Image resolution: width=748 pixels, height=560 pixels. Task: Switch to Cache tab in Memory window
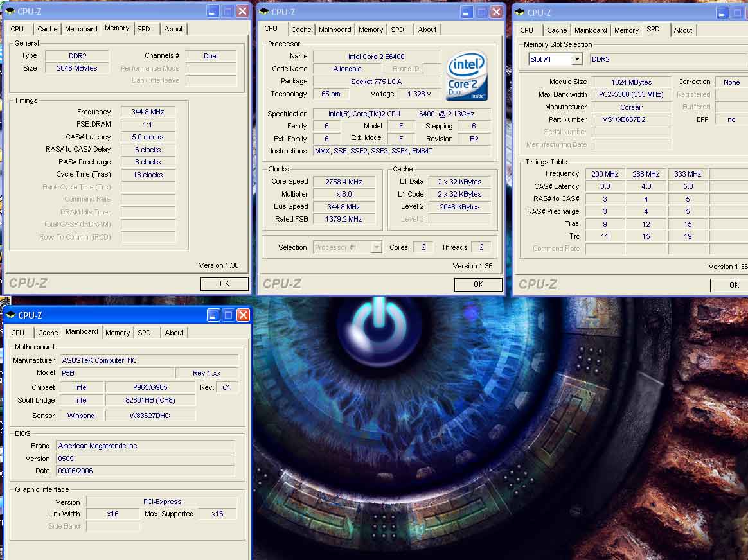pyautogui.click(x=47, y=29)
